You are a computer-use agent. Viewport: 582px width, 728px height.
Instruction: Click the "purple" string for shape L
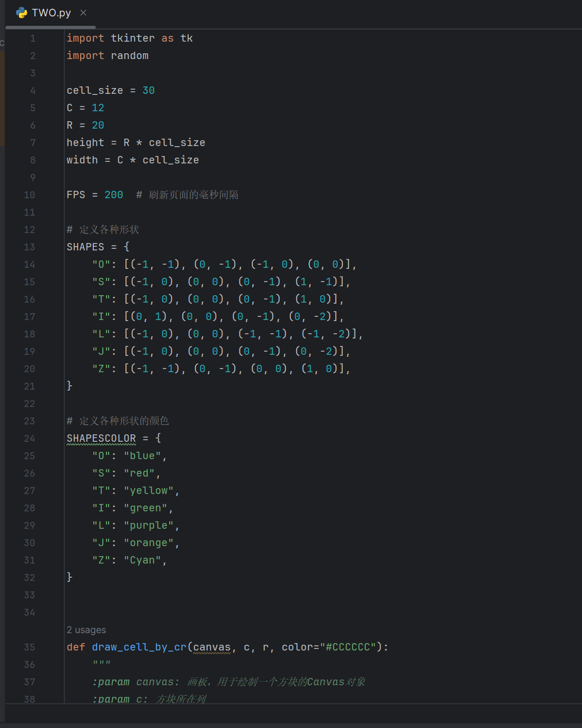click(x=149, y=526)
